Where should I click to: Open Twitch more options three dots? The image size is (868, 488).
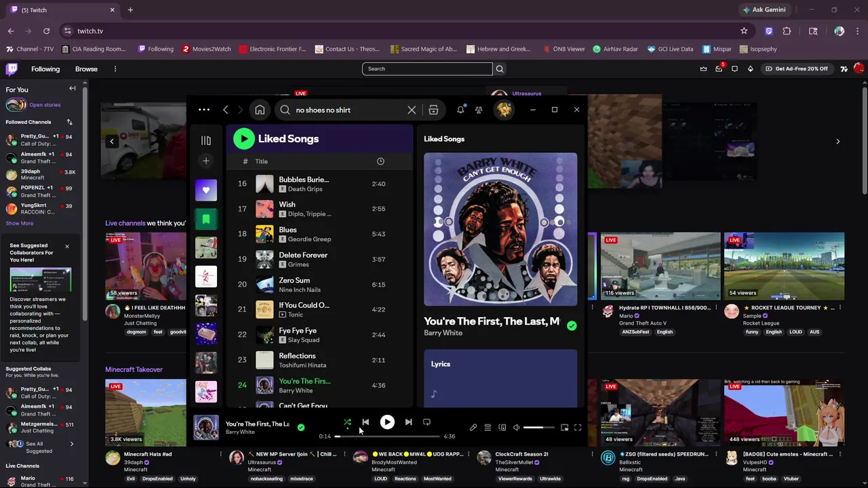[115, 68]
